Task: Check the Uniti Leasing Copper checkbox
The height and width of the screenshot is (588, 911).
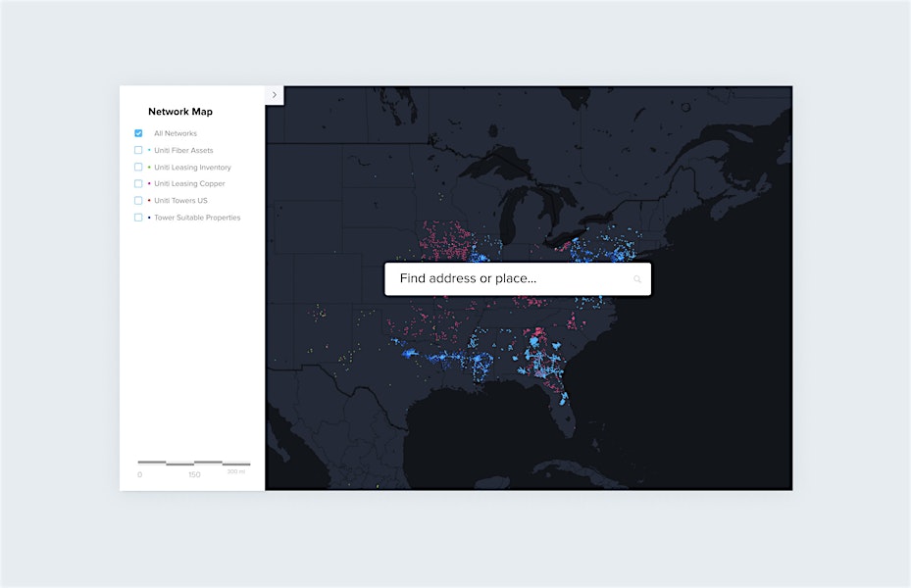Action: pos(138,183)
